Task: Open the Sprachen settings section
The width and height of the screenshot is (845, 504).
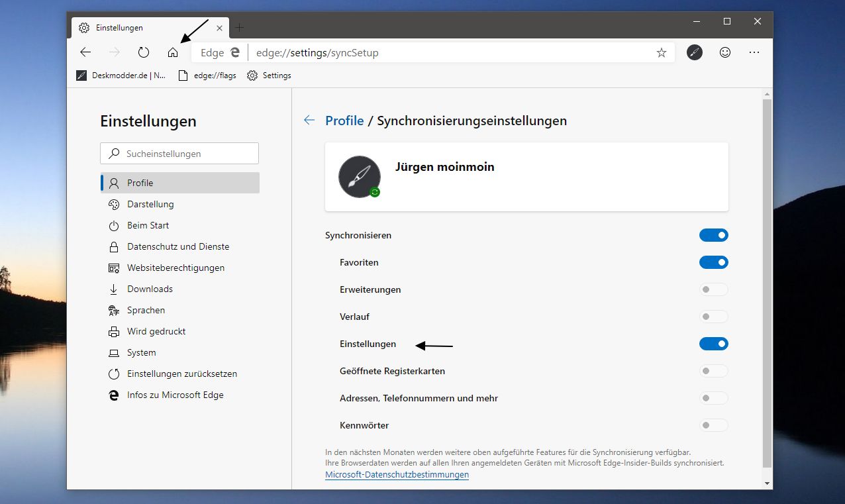Action: tap(179, 310)
